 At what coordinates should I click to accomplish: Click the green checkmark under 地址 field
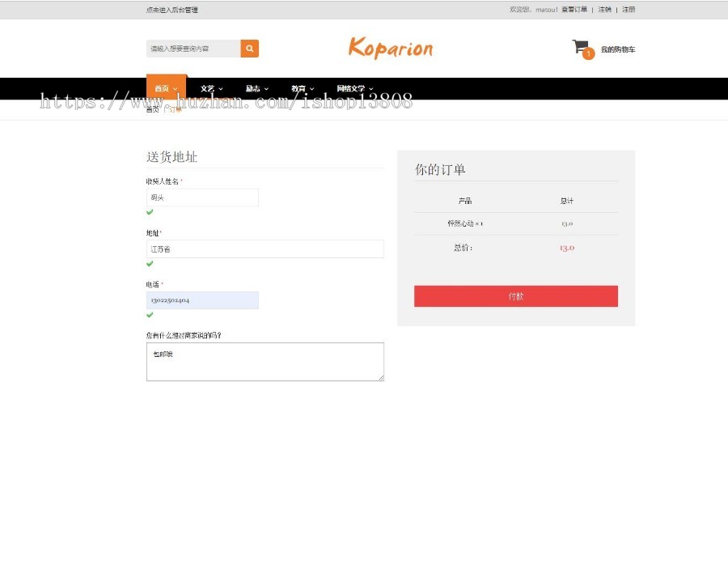point(150,263)
